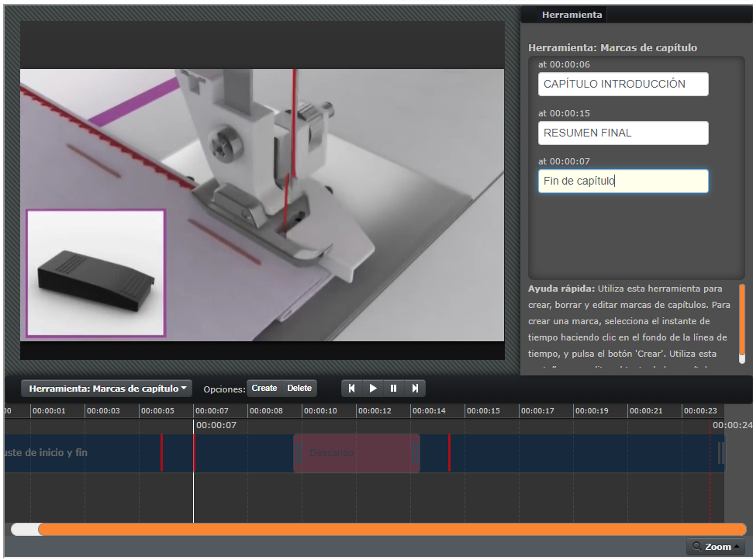The height and width of the screenshot is (560, 753).
Task: Grab the right handle of the Descanso segment
Action: tap(415, 453)
